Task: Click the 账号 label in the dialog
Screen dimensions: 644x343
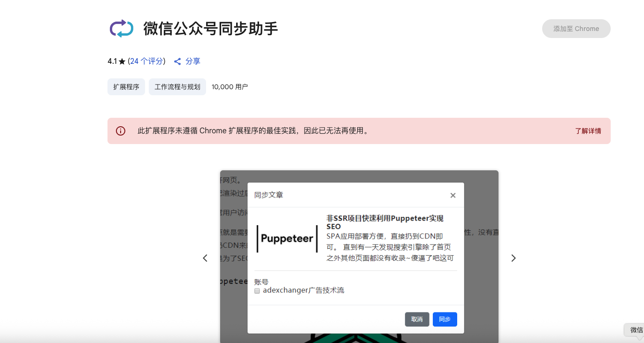Action: 261,282
